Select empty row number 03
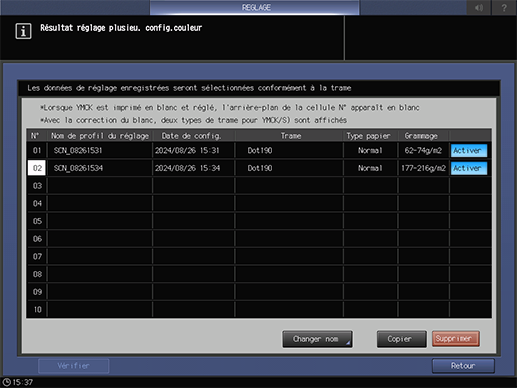The height and width of the screenshot is (388, 517). (x=37, y=186)
